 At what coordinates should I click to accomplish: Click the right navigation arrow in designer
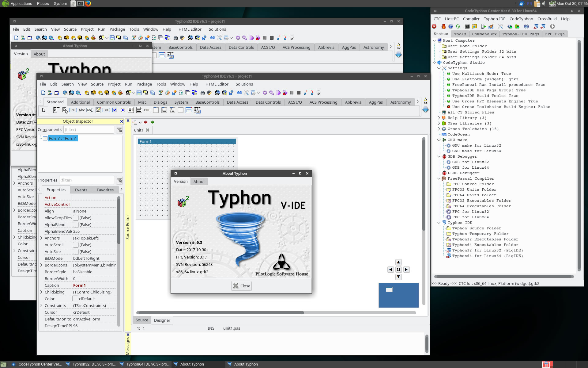pyautogui.click(x=406, y=270)
